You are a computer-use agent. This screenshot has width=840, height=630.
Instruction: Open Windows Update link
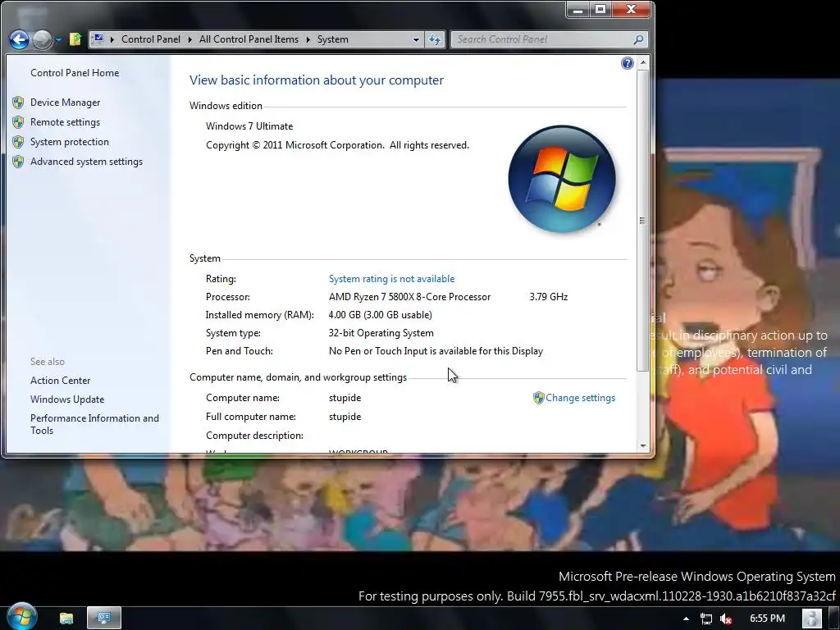67,399
